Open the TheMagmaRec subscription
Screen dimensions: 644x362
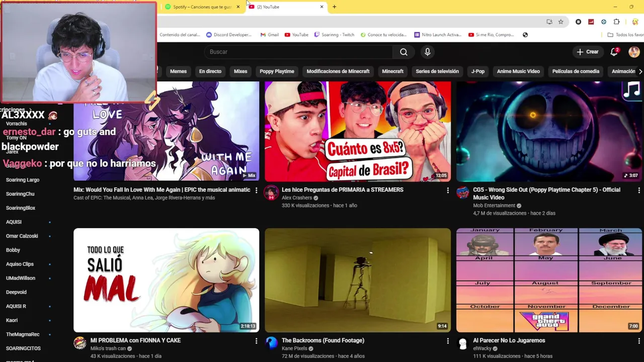(23, 334)
